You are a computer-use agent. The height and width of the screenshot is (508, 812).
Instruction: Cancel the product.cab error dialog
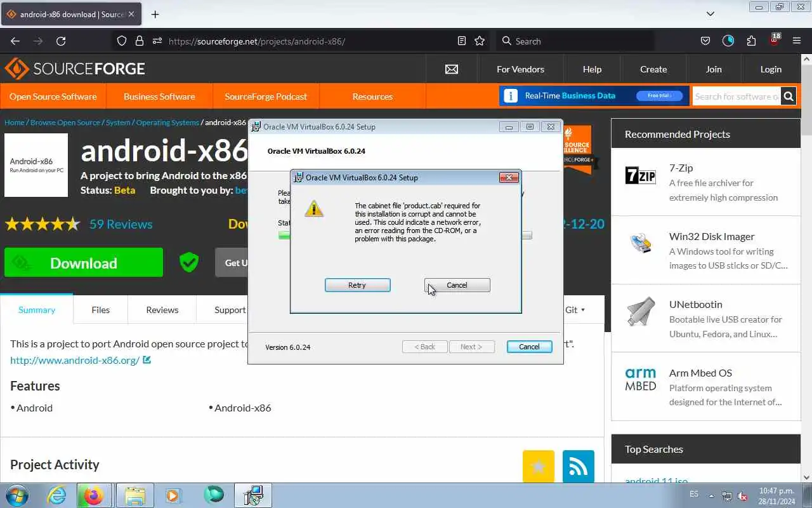(x=457, y=285)
